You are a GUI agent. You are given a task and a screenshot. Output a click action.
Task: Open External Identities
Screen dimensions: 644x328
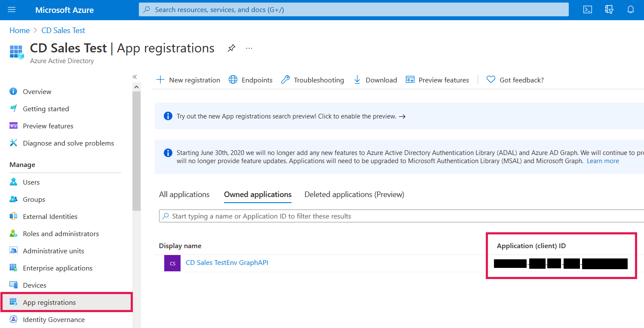50,216
